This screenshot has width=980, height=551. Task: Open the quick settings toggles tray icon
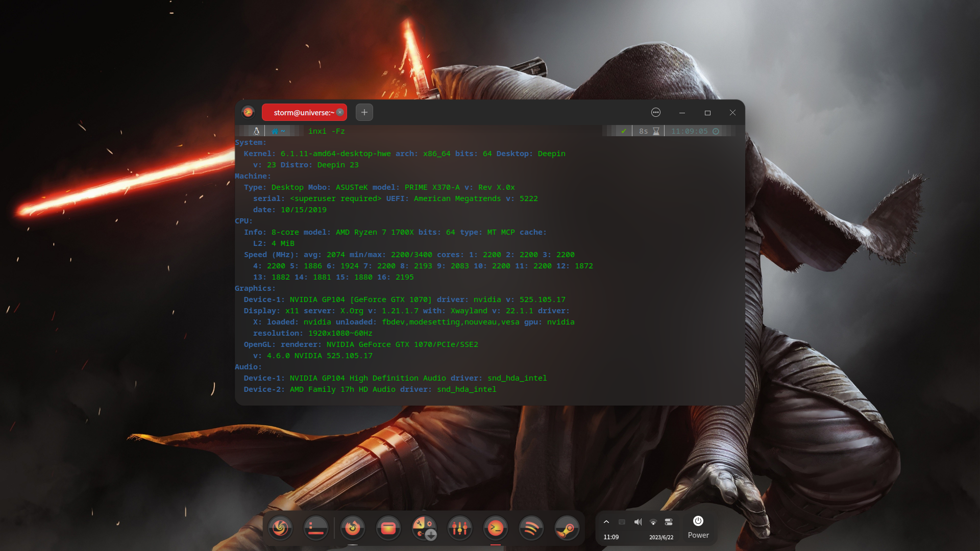pyautogui.click(x=669, y=522)
